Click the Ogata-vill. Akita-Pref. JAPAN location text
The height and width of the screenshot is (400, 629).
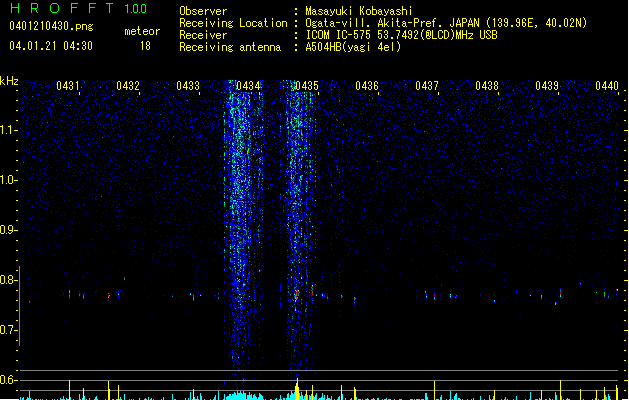coord(446,23)
